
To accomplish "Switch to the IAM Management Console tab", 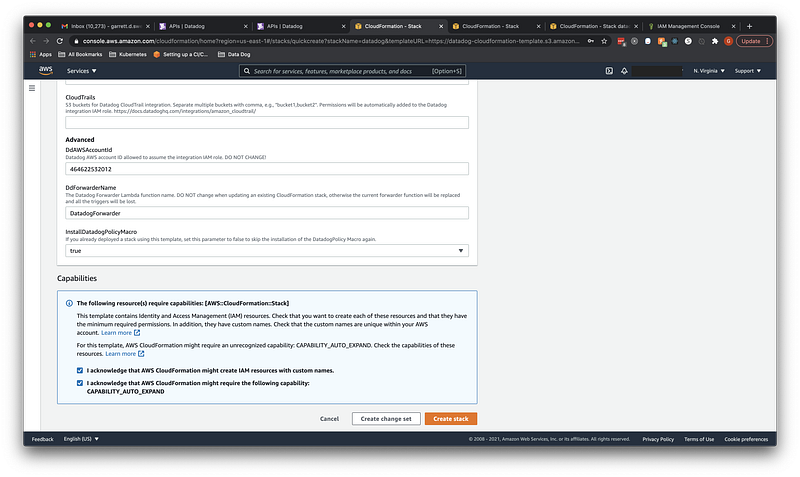I will [691, 26].
